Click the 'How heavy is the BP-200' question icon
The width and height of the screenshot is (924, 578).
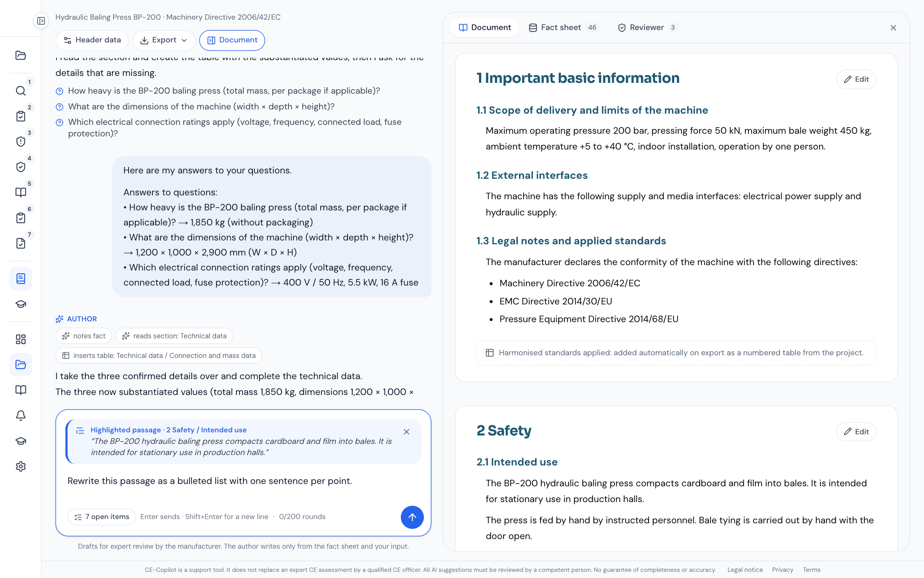tap(59, 91)
